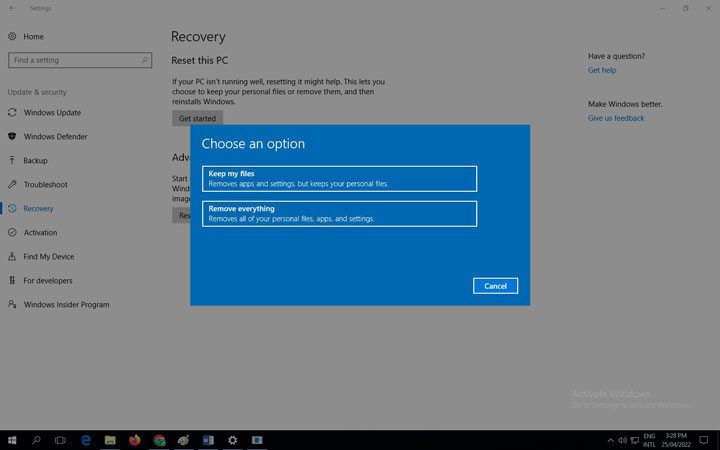Restore down the Settings window
Image resolution: width=720 pixels, height=450 pixels.
point(686,8)
